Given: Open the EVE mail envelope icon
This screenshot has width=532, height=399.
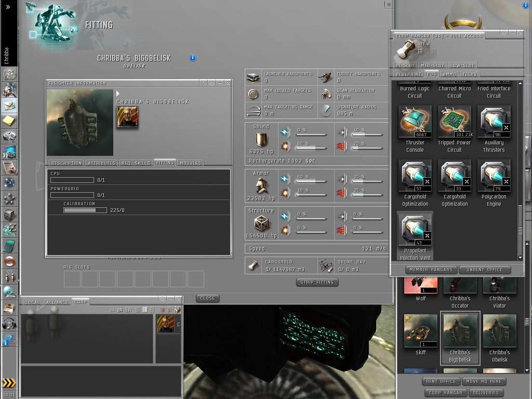Looking at the screenshot, I should pos(9,105).
